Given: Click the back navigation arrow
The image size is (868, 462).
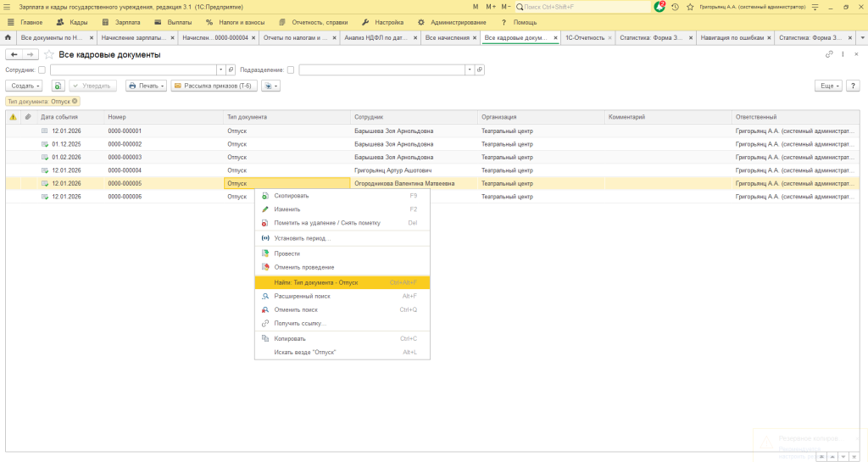Looking at the screenshot, I should click(14, 54).
